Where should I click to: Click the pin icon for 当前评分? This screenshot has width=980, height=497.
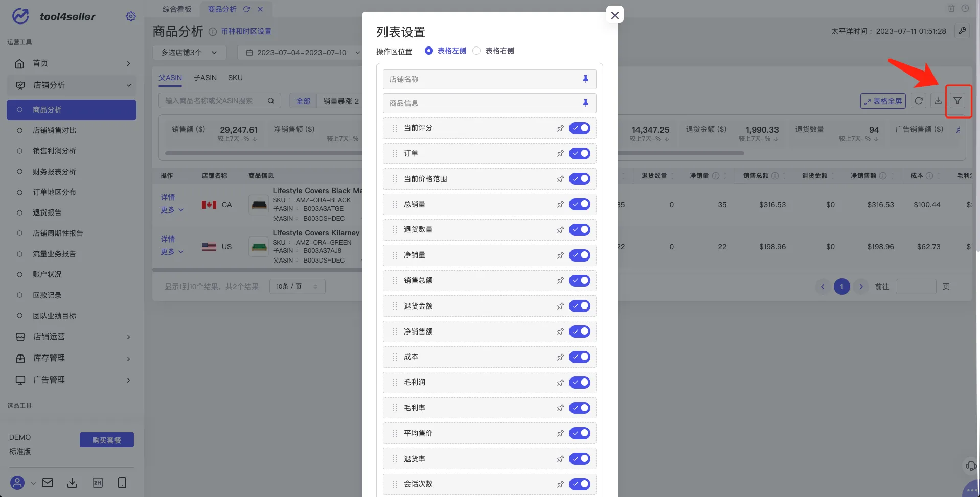[x=560, y=128]
